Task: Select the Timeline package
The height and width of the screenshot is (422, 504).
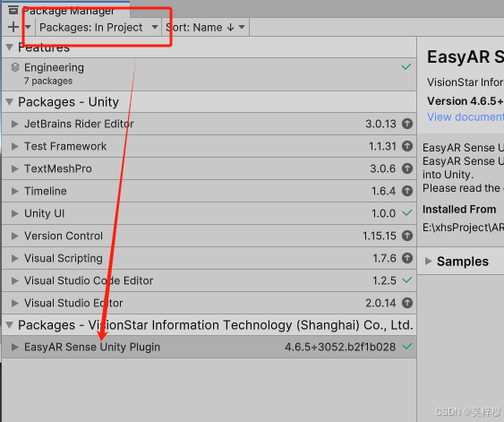Action: point(209,191)
